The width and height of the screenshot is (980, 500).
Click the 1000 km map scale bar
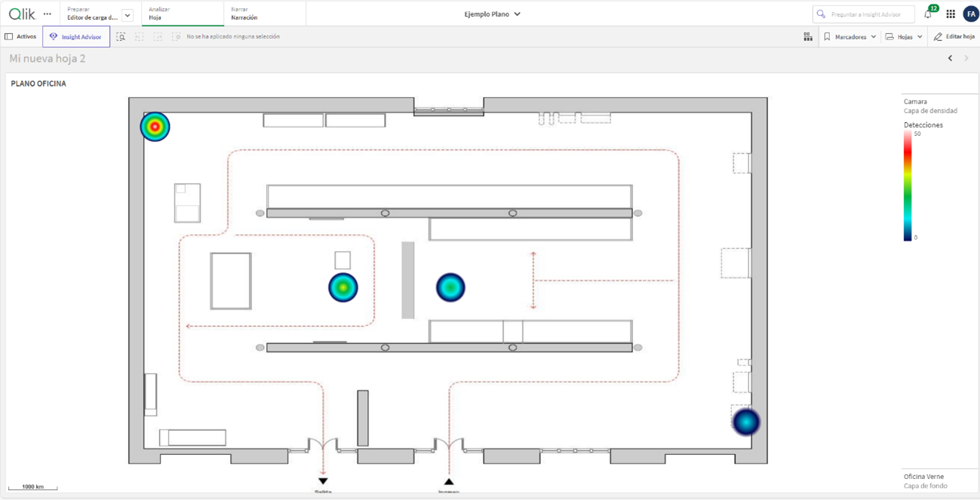(32, 487)
